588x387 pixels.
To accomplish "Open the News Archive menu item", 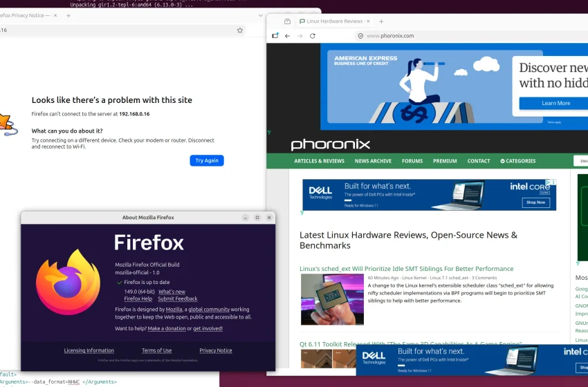I will click(x=373, y=161).
